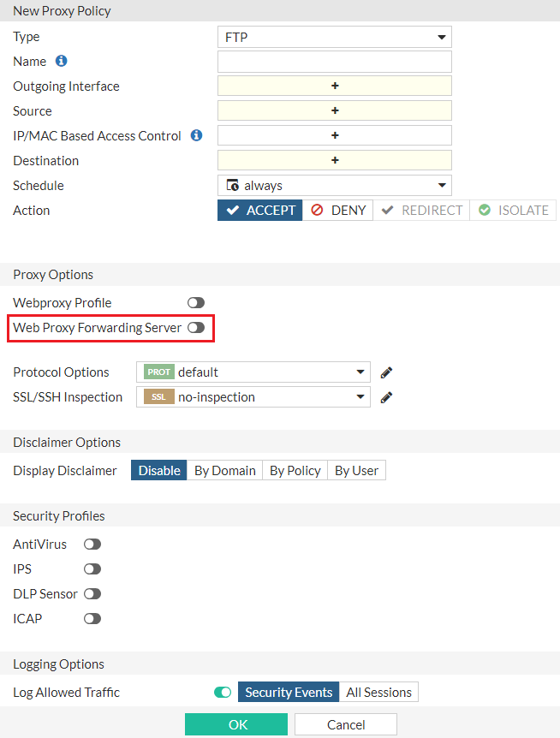This screenshot has height=738, width=560.
Task: Add a Destination entry with plus icon
Action: [x=335, y=160]
